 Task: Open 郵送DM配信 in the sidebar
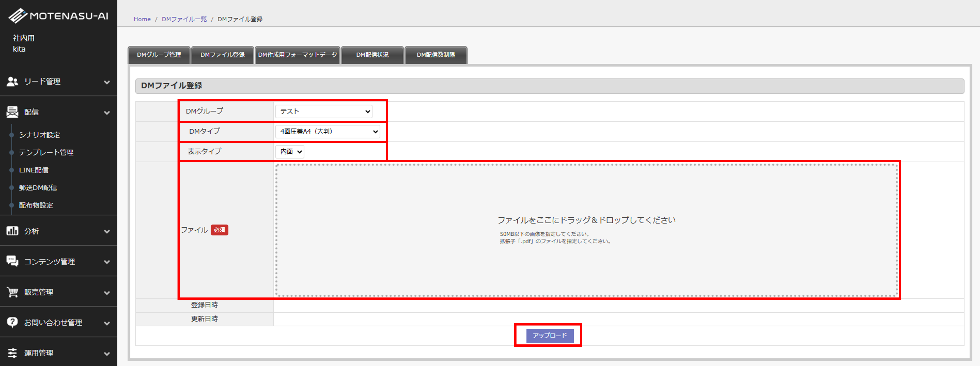point(38,187)
